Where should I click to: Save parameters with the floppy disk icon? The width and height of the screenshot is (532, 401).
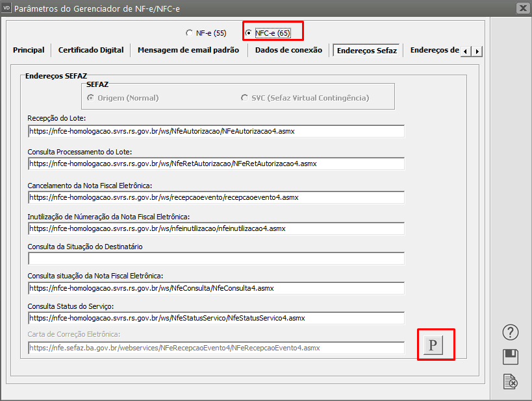click(x=511, y=357)
